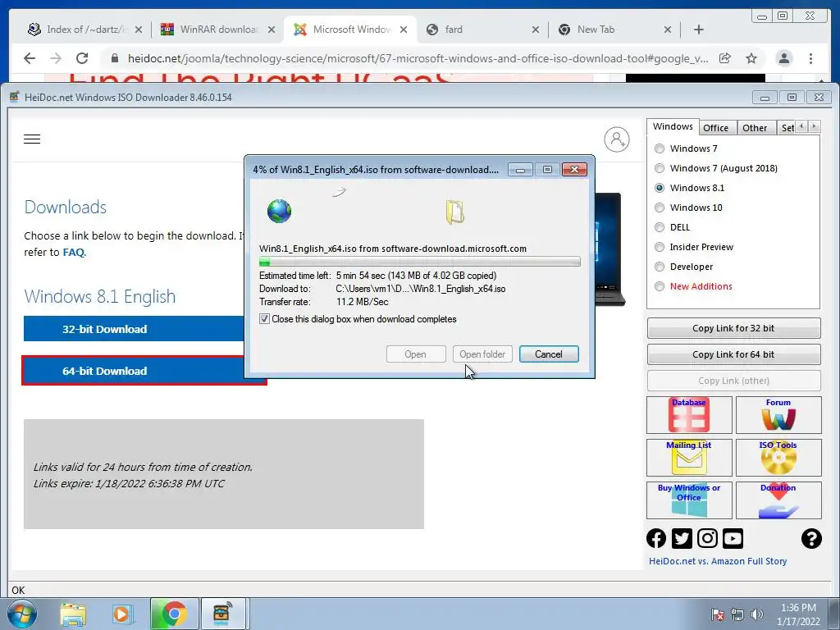The height and width of the screenshot is (630, 840).
Task: Open the ISO Tools tile
Action: [x=778, y=458]
